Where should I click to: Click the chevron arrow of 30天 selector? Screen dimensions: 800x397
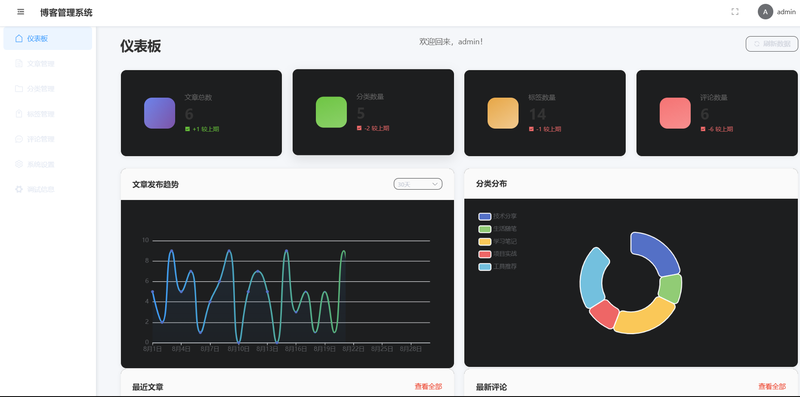435,184
